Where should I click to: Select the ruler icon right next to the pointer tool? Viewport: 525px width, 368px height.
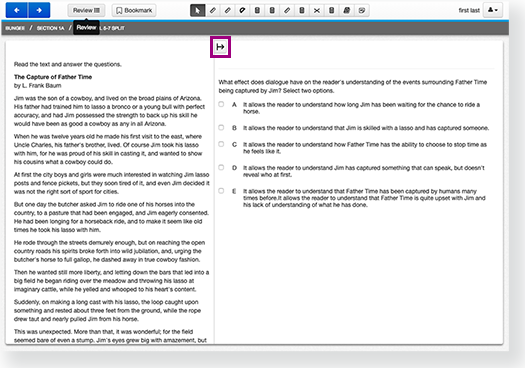click(x=213, y=10)
